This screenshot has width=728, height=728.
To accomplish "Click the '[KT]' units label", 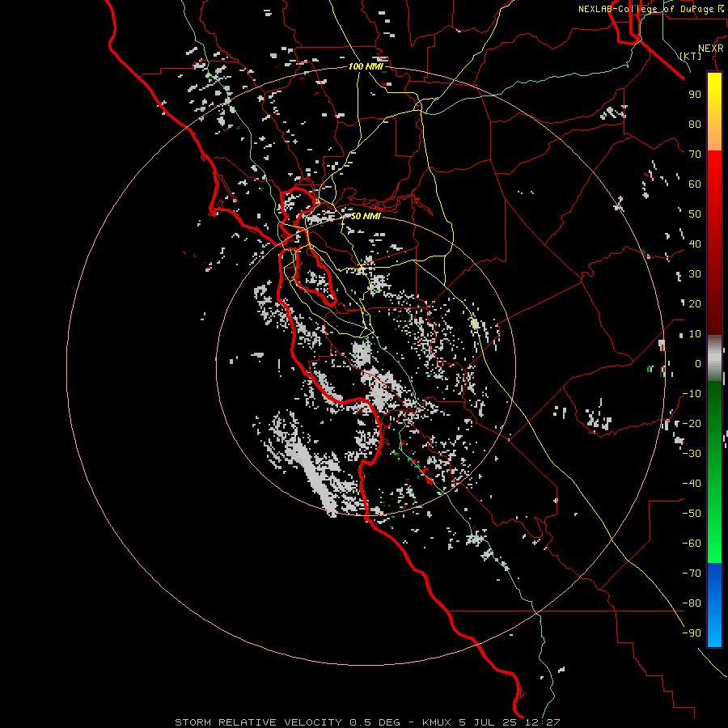I will click(691, 56).
